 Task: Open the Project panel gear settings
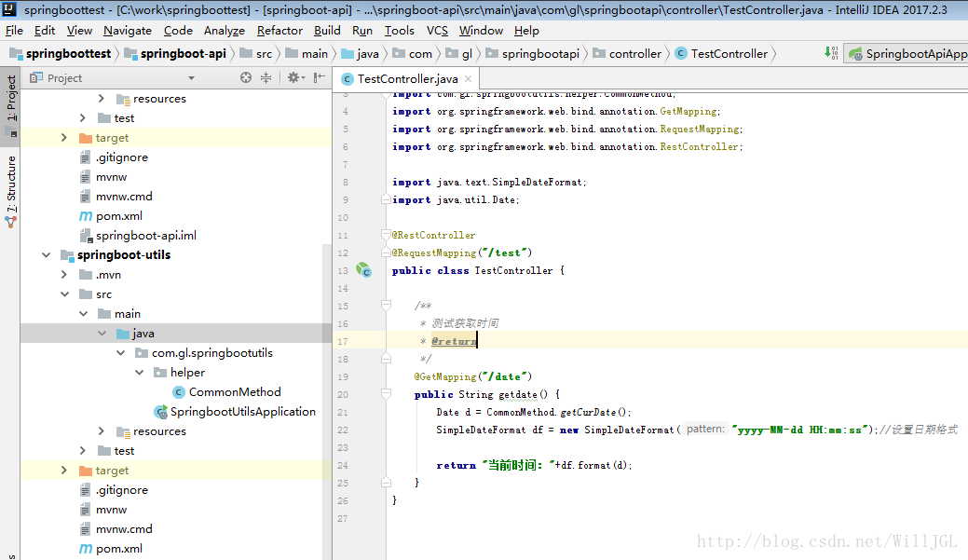293,78
